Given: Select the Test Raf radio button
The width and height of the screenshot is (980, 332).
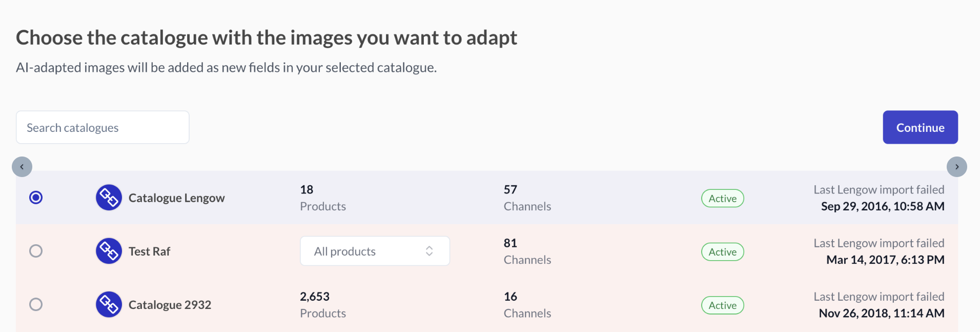Looking at the screenshot, I should click(36, 251).
